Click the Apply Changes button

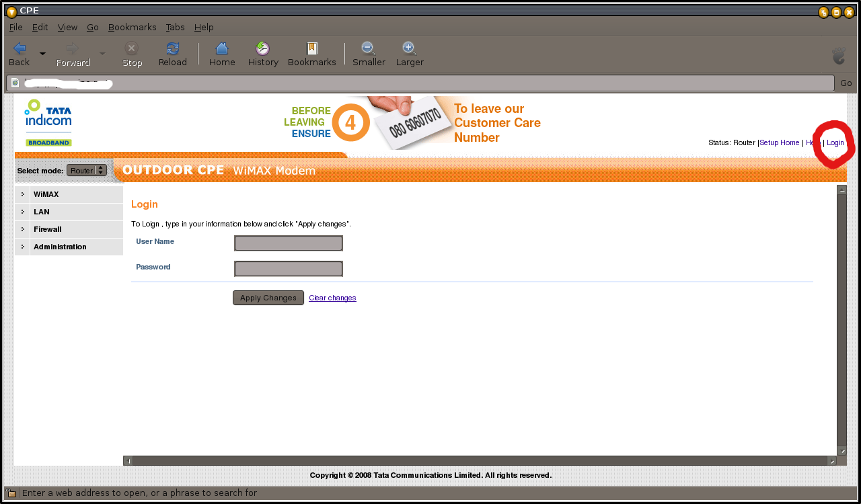pos(268,298)
